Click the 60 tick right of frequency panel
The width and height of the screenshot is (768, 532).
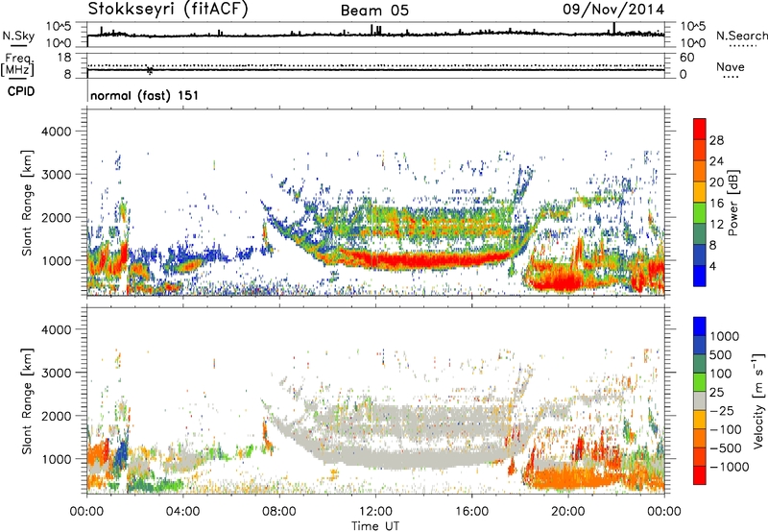point(687,58)
